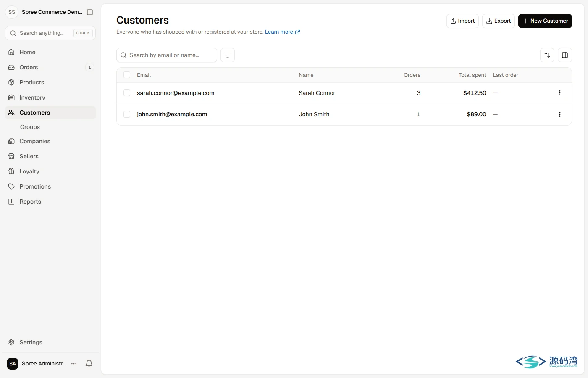Open Promotions section
This screenshot has width=588, height=378.
click(50, 186)
